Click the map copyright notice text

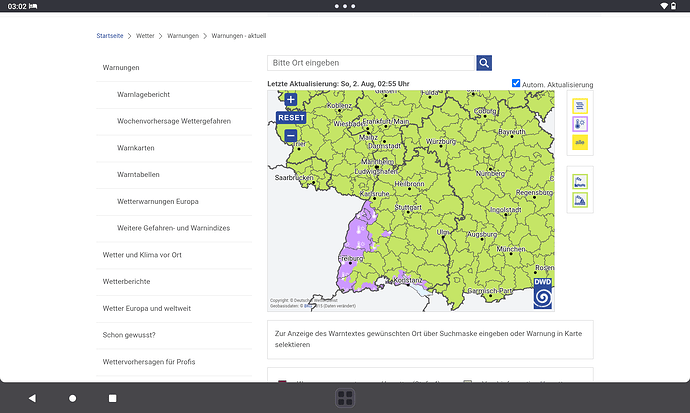pyautogui.click(x=313, y=303)
